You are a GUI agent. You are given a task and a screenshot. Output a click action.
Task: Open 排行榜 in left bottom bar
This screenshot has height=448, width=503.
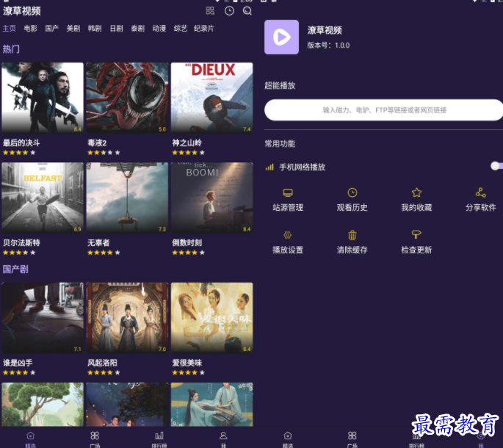point(159,439)
